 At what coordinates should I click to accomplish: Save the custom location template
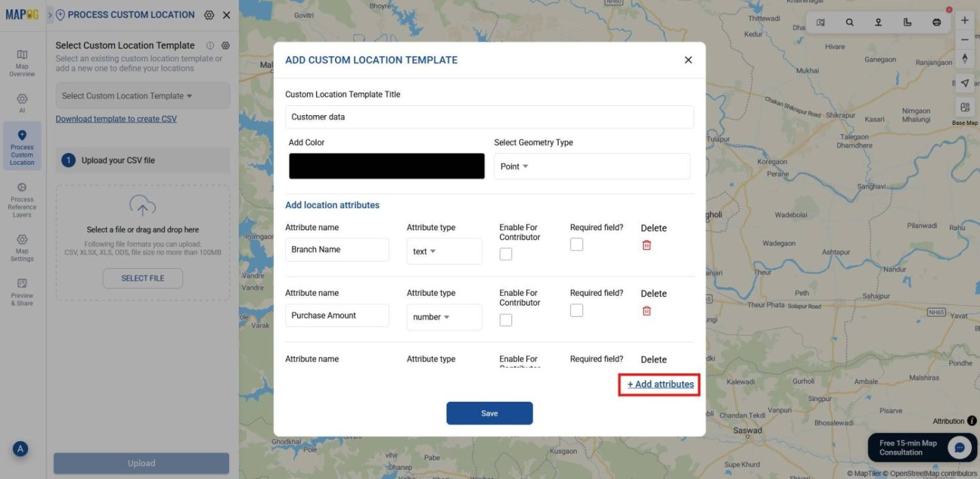tap(489, 413)
